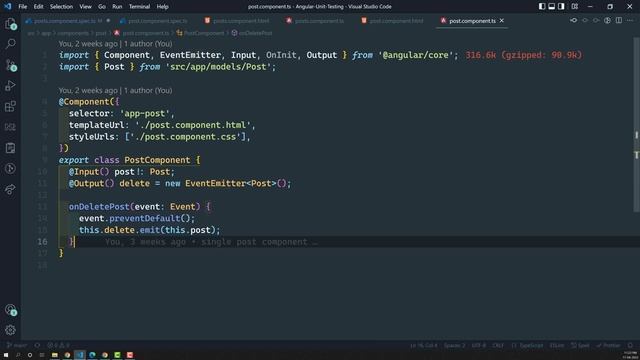640x360 pixels.
Task: Expand the post folder breadcrumb
Action: coord(101,33)
